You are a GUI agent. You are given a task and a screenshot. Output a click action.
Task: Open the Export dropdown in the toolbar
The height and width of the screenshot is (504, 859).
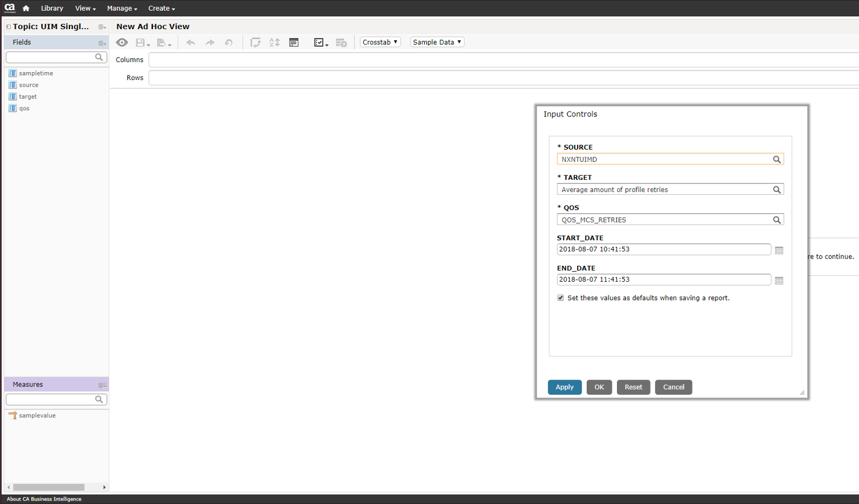pos(164,43)
